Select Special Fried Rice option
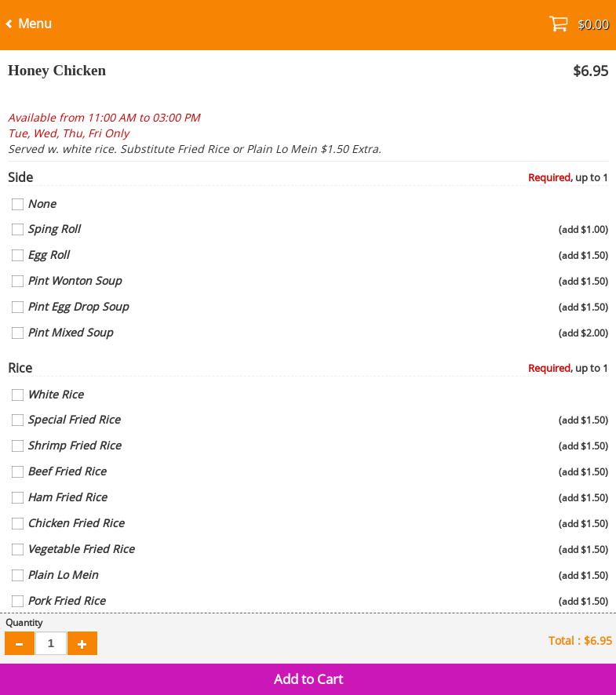616x695 pixels. pyautogui.click(x=17, y=420)
